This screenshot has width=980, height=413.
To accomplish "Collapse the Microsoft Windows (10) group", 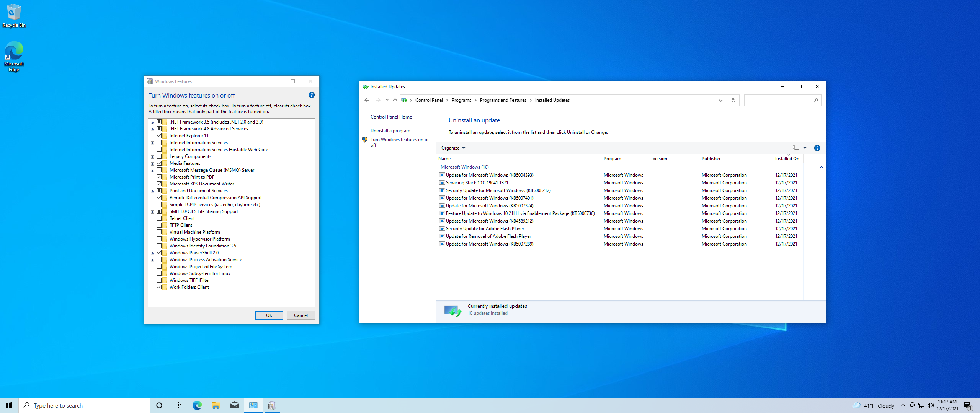I will click(x=821, y=167).
